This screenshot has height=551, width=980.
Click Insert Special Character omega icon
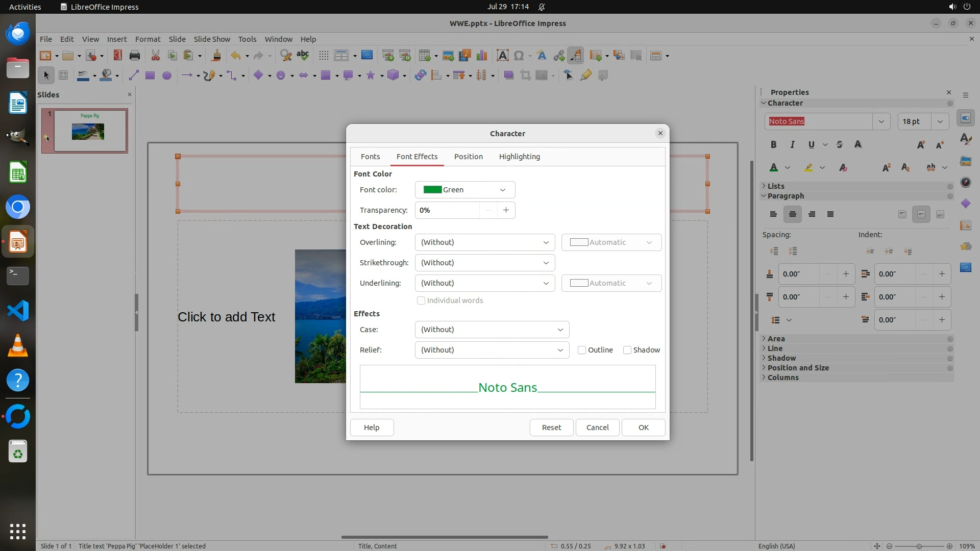[x=519, y=56]
